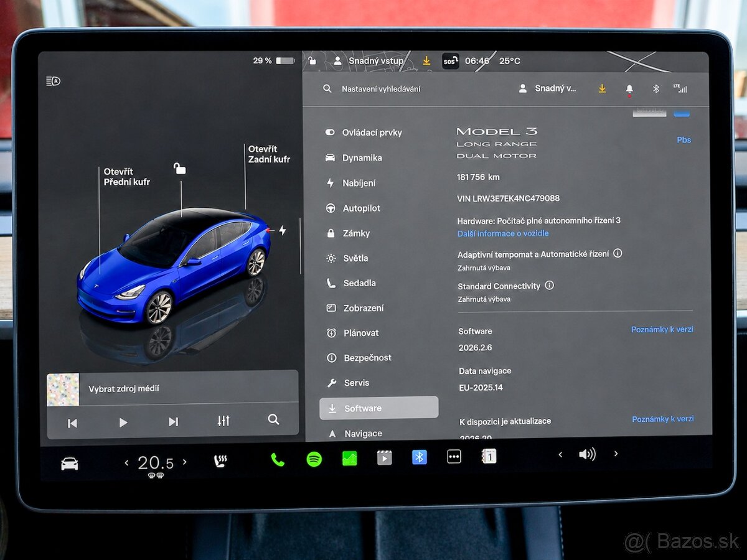Select the Software menu item
The image size is (747, 560).
click(379, 408)
